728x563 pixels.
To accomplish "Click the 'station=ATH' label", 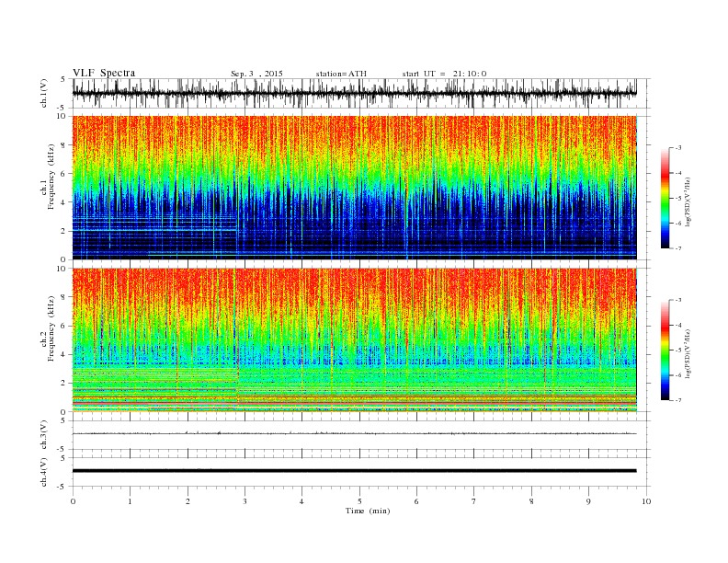I will 341,74.
